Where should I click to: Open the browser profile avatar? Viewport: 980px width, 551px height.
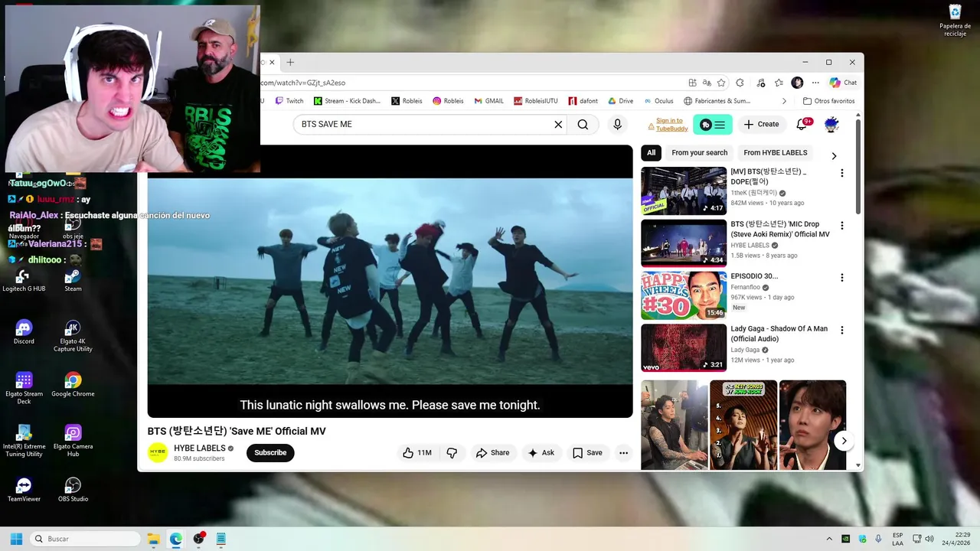tap(797, 83)
